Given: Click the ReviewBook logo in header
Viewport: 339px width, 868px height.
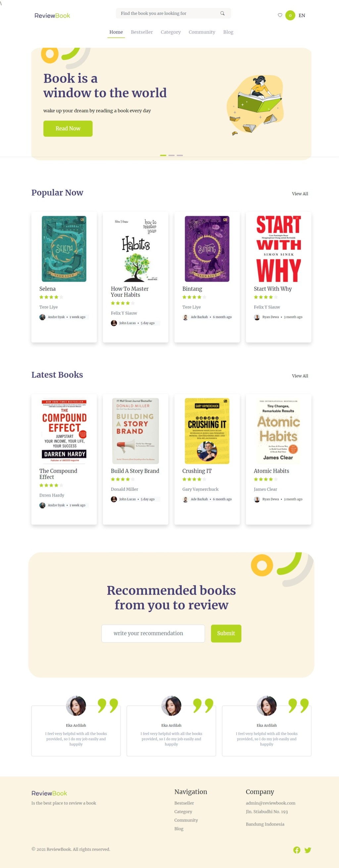Looking at the screenshot, I should (x=52, y=16).
